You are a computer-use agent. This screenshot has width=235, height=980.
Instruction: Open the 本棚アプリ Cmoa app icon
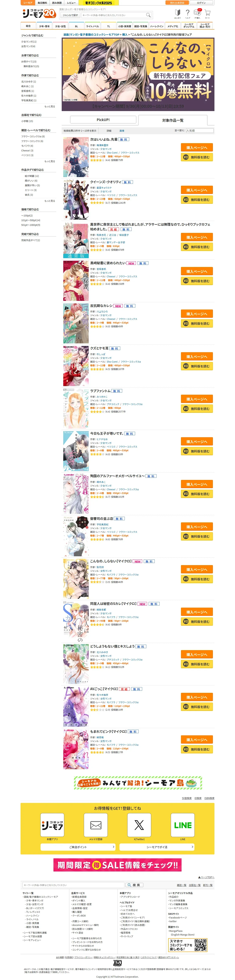coord(52,825)
